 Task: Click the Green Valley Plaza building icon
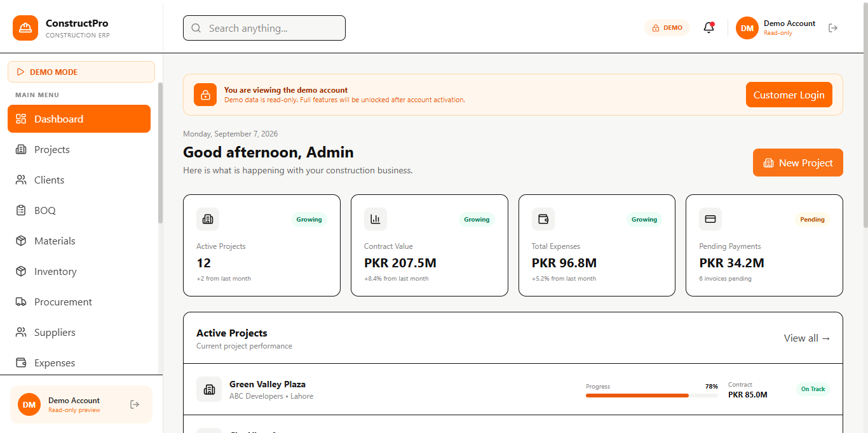click(209, 389)
